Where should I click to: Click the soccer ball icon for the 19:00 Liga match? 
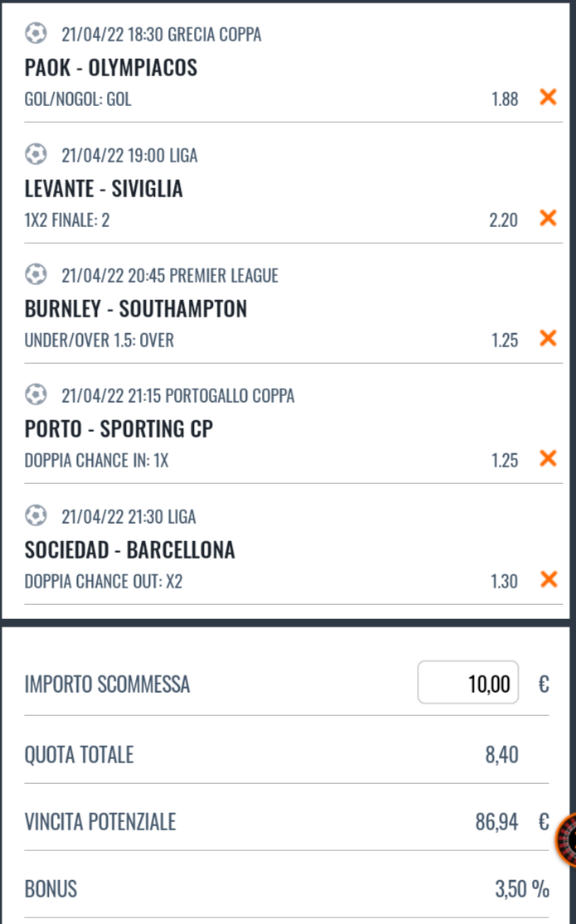36,155
